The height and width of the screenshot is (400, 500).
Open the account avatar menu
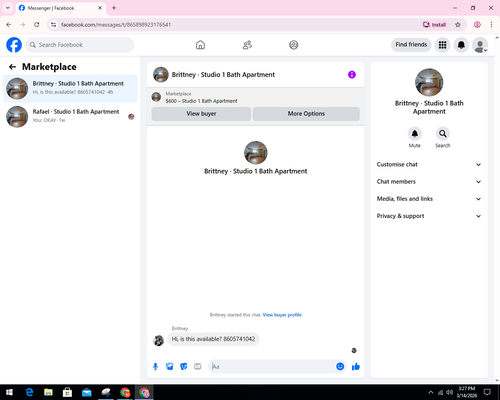pos(480,45)
